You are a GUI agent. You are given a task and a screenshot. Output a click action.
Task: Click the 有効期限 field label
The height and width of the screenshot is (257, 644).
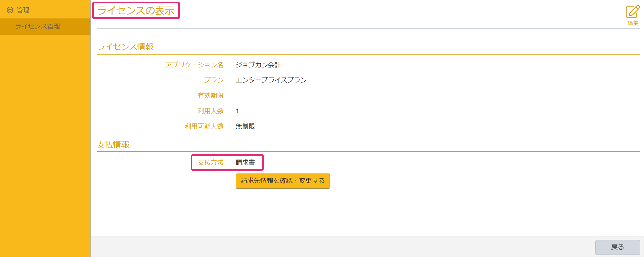(x=210, y=96)
